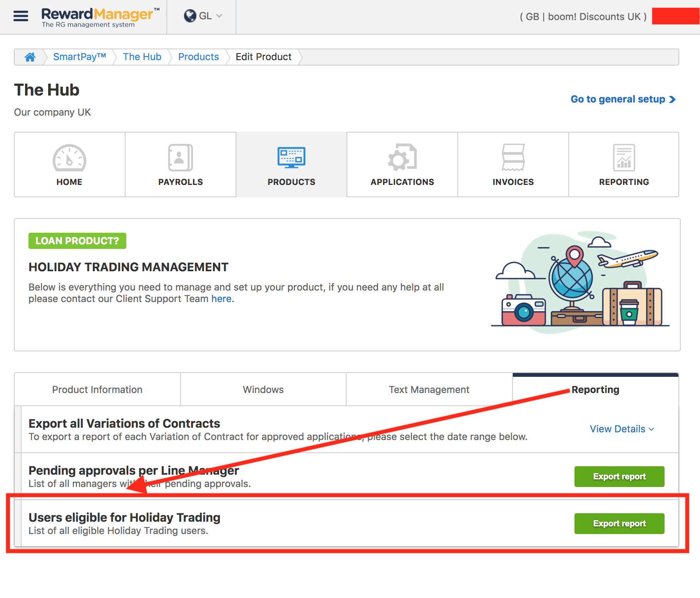Screen dimensions: 700x598
Task: Click the Edit Product breadcrumb text
Action: point(263,57)
